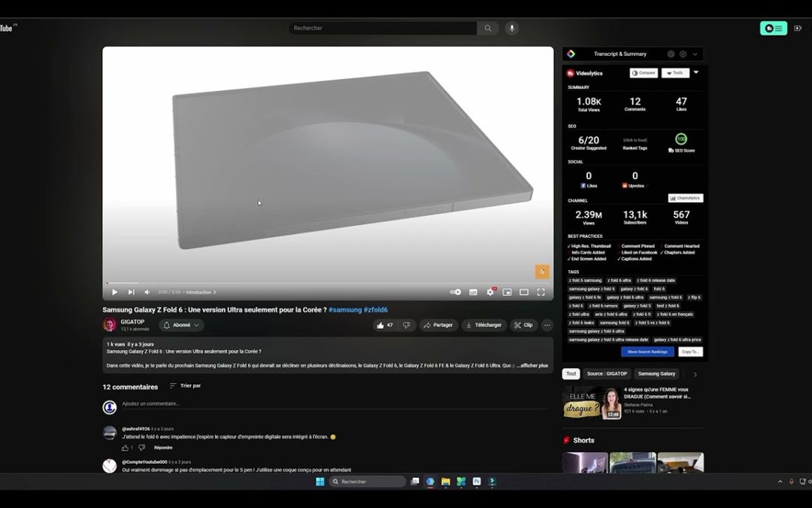Select the Samsung Galaxy chip
Image resolution: width=812 pixels, height=508 pixels.
coord(656,374)
